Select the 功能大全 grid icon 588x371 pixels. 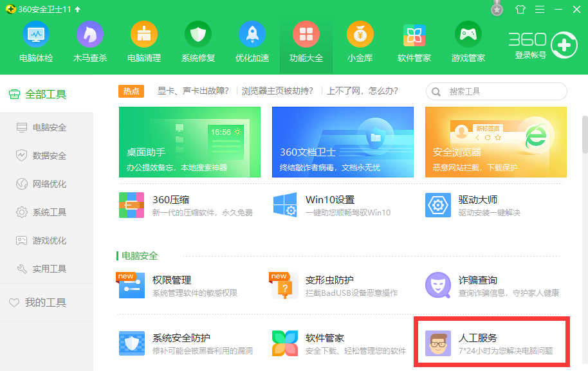click(x=306, y=35)
